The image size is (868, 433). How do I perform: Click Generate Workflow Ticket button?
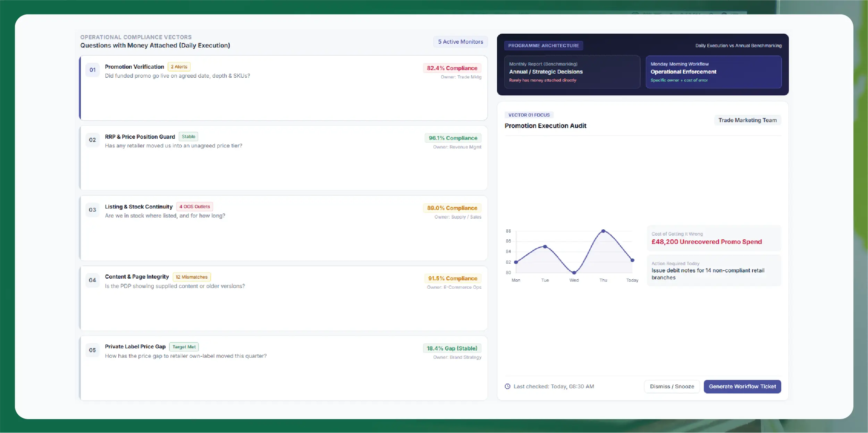(x=742, y=387)
